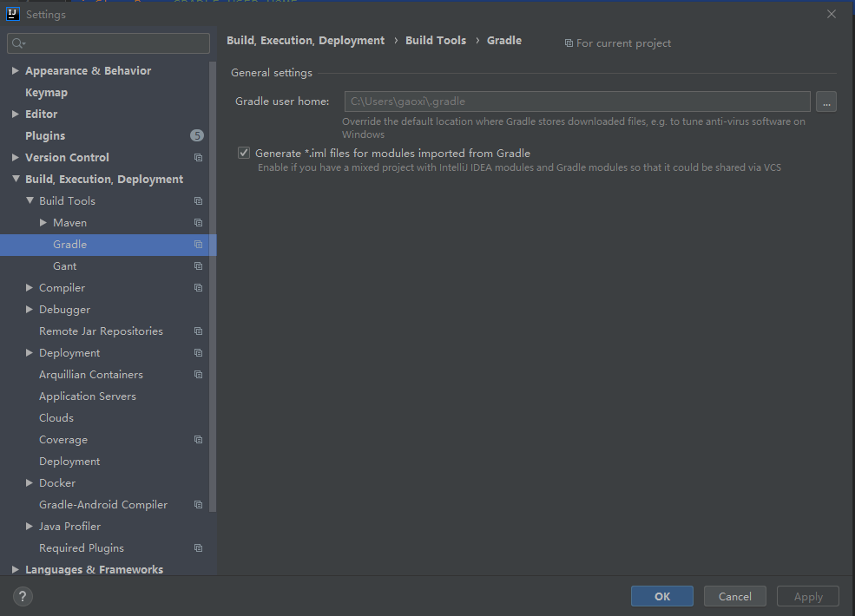This screenshot has width=855, height=616.
Task: Click the Build Tools breadcrumb
Action: (436, 40)
